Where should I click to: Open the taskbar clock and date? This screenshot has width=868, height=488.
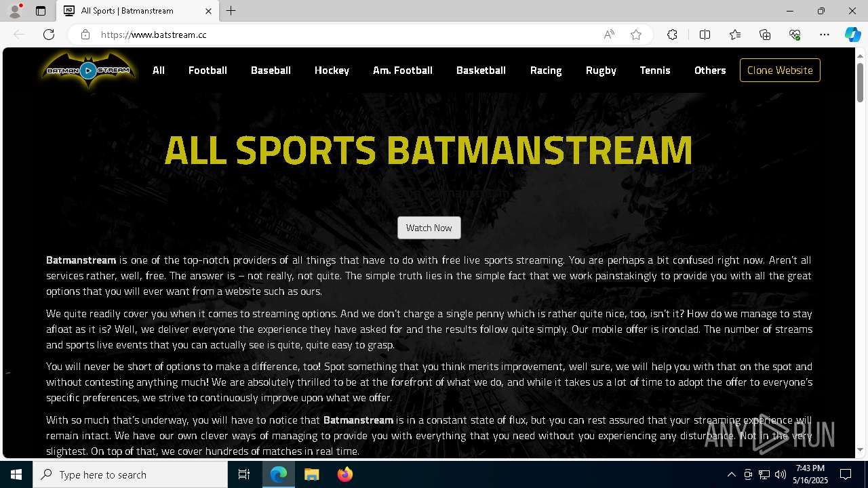click(x=810, y=474)
